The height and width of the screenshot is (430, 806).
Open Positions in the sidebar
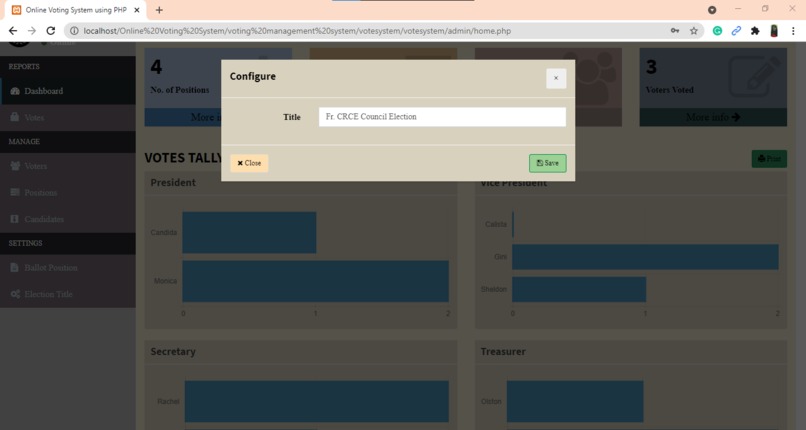coord(68,193)
